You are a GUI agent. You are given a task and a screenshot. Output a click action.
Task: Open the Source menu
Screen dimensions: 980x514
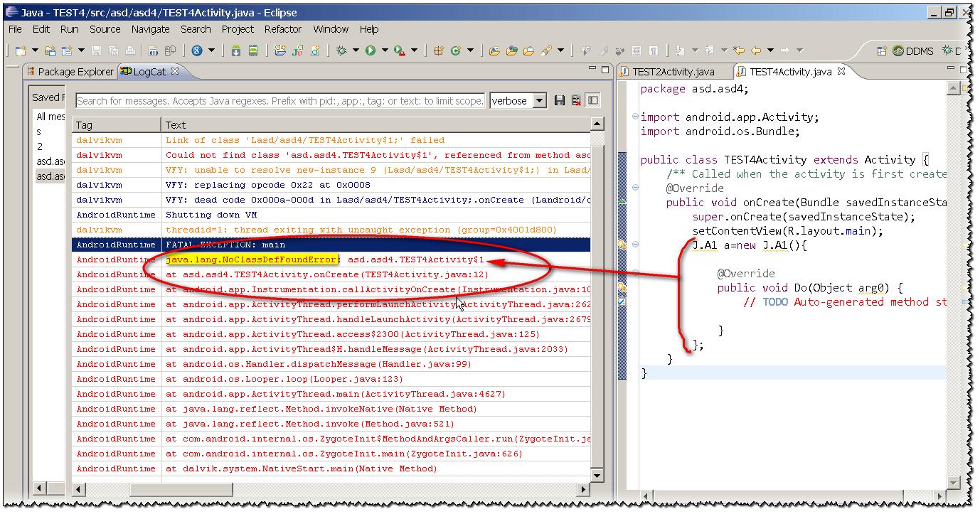[105, 29]
